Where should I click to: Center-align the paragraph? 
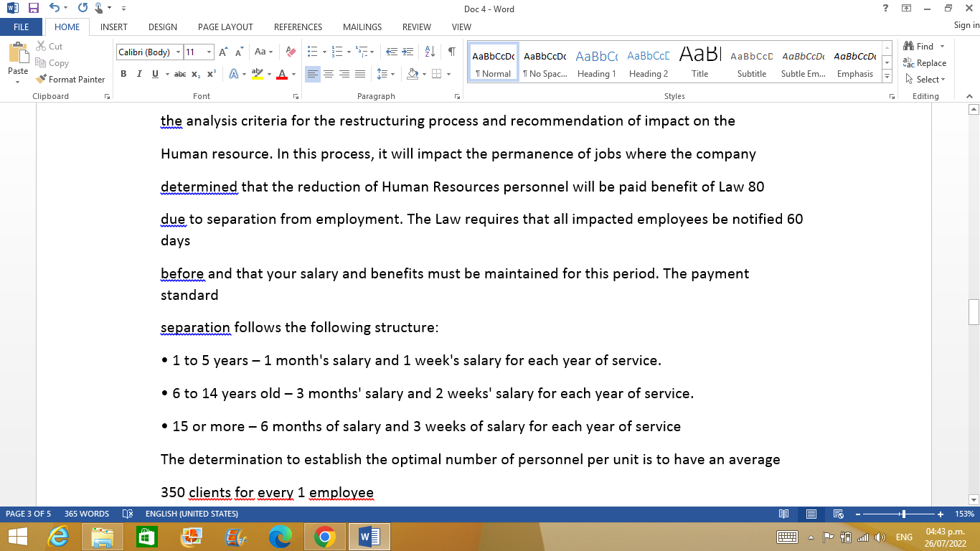tap(329, 74)
